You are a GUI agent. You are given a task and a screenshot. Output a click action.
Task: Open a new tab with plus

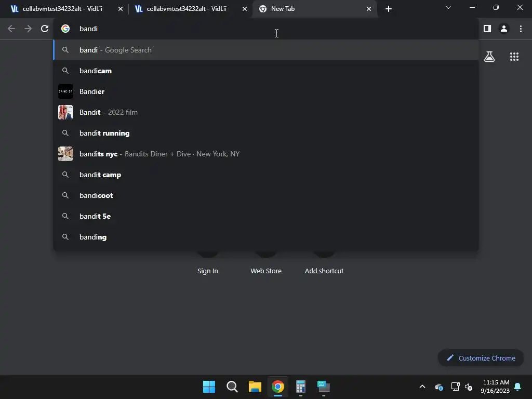point(389,9)
